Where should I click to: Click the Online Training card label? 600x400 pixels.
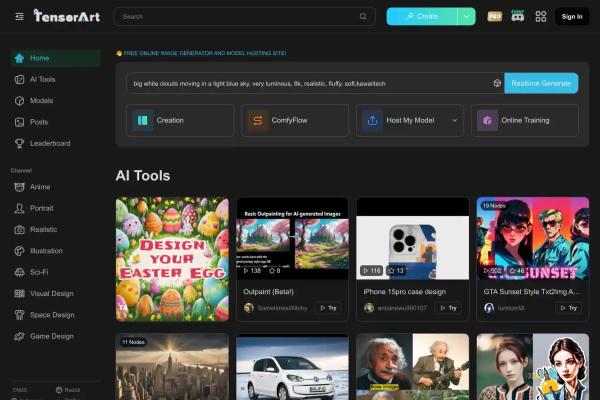(525, 120)
